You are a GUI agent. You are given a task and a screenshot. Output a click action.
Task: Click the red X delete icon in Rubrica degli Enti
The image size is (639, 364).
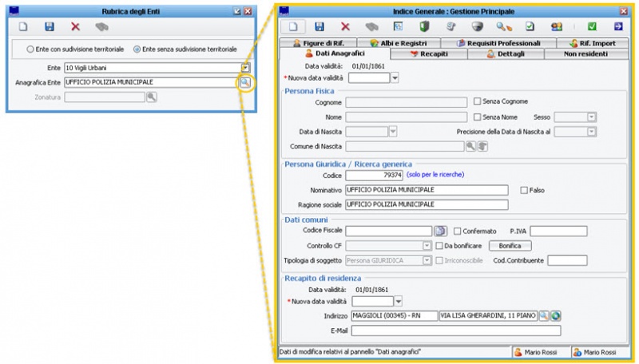tap(75, 27)
